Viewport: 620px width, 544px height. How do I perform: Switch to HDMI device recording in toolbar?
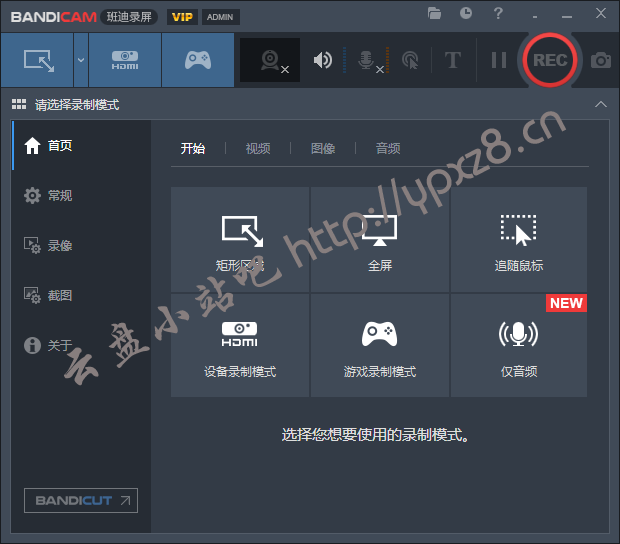(x=125, y=60)
